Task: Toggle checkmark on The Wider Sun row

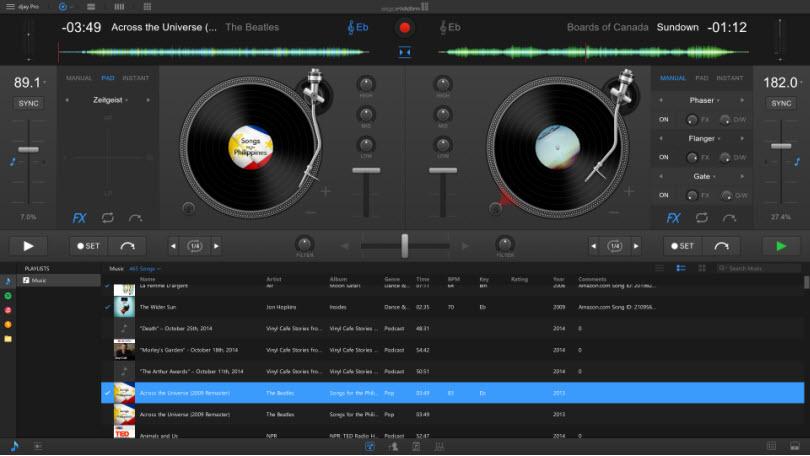Action: (x=107, y=307)
